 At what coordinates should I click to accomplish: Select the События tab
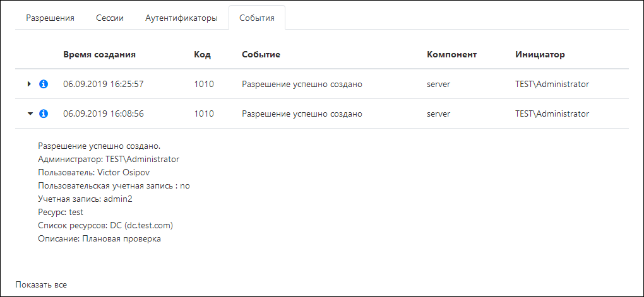(256, 18)
